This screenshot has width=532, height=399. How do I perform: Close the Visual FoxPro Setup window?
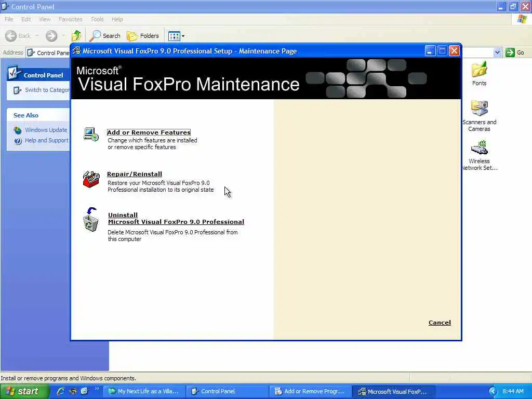pyautogui.click(x=454, y=51)
